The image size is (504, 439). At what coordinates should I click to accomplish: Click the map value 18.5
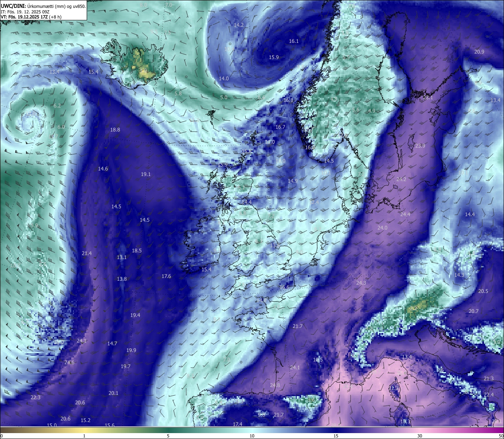click(137, 250)
